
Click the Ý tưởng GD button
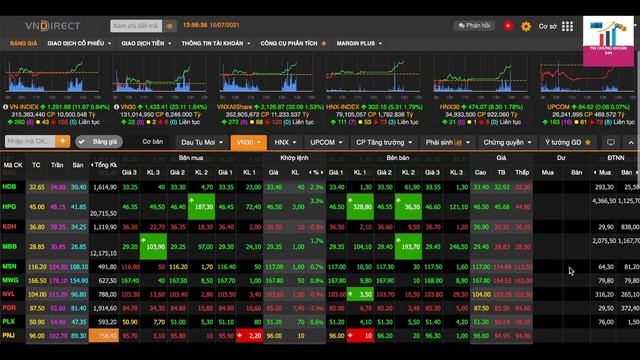coord(568,142)
